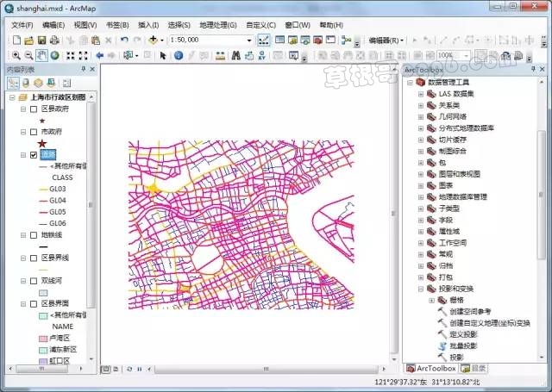Screen dimensions: 552x392
Task: Enable the 地铁线 layer checkbox
Action: [x=34, y=235]
